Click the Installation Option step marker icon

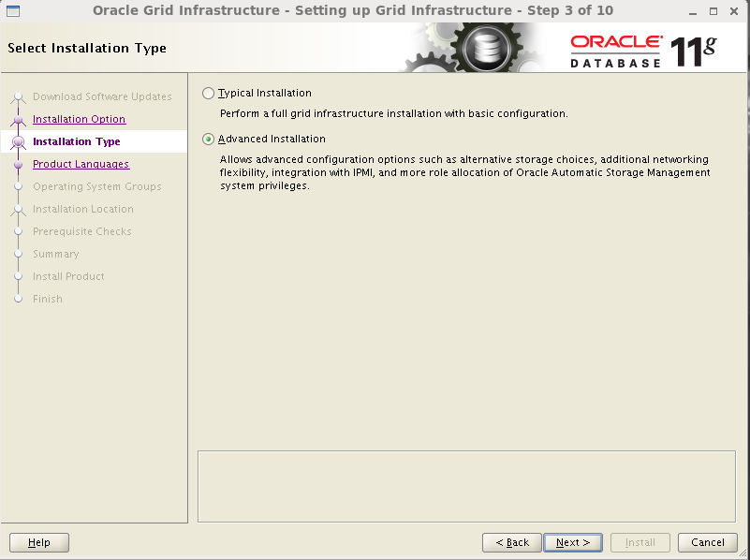pyautogui.click(x=18, y=120)
